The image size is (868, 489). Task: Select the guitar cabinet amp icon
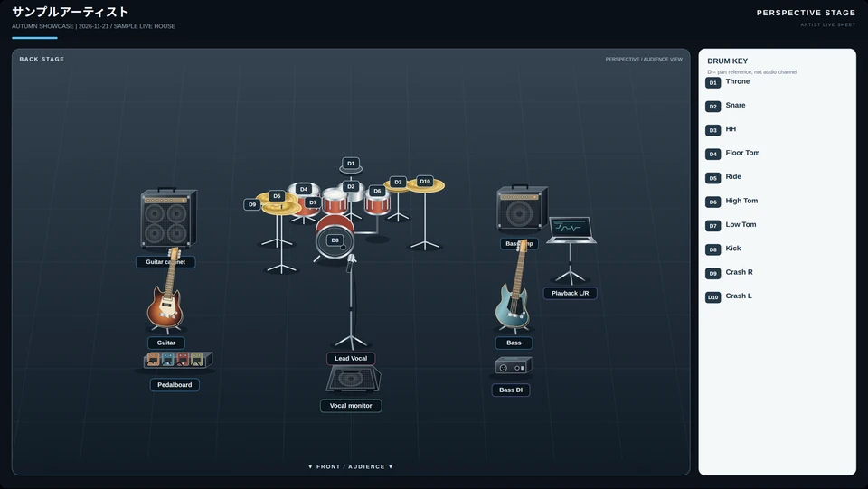(x=169, y=218)
